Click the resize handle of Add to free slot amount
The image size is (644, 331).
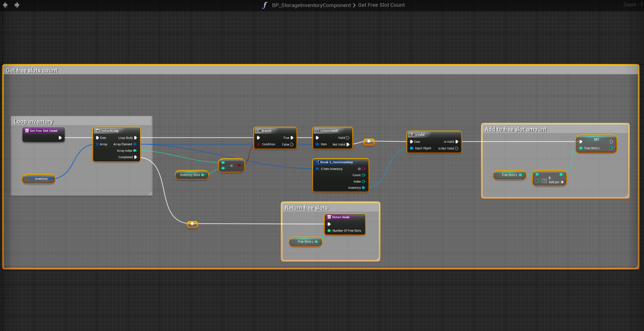[x=627, y=196]
